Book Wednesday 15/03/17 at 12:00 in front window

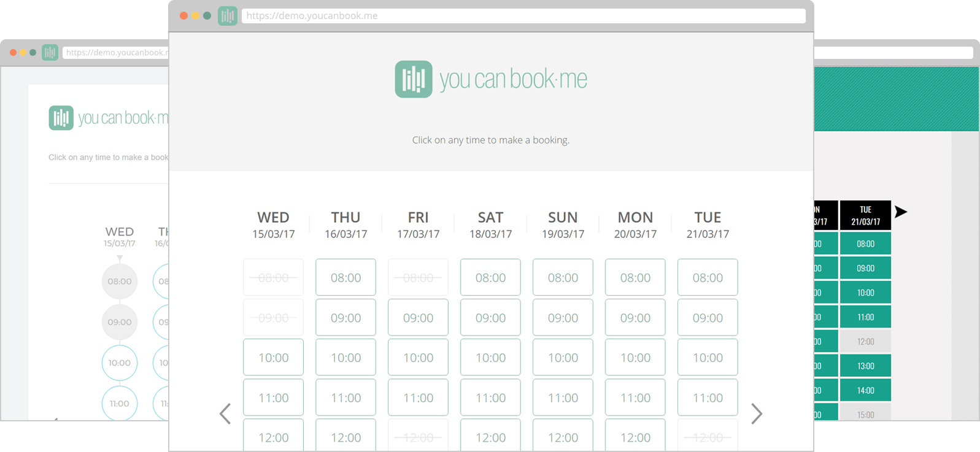tap(274, 435)
